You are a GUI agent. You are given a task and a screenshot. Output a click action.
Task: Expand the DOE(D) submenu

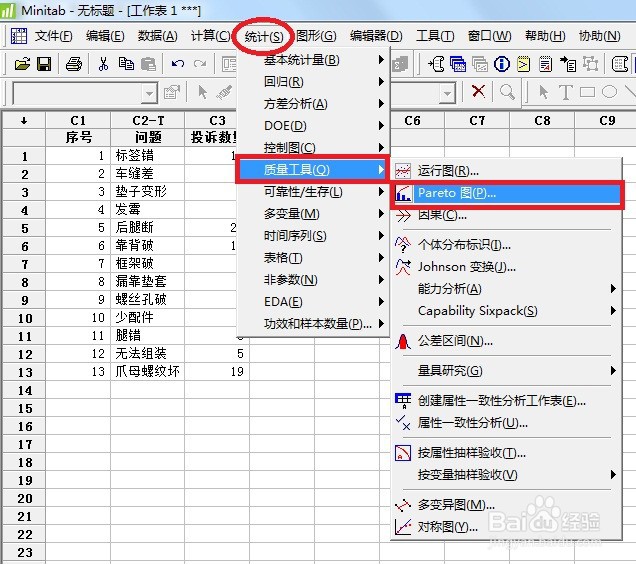point(312,126)
